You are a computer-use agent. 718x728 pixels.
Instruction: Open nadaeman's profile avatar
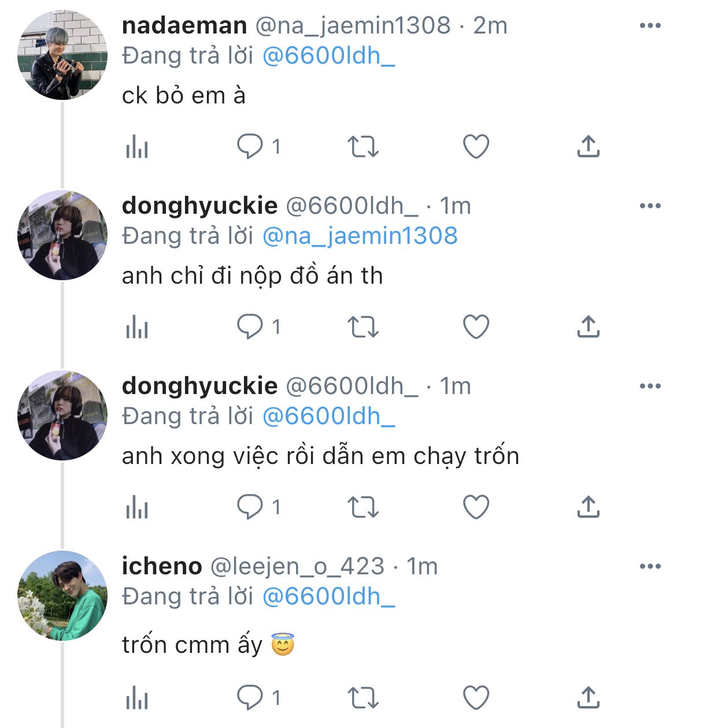pyautogui.click(x=62, y=55)
